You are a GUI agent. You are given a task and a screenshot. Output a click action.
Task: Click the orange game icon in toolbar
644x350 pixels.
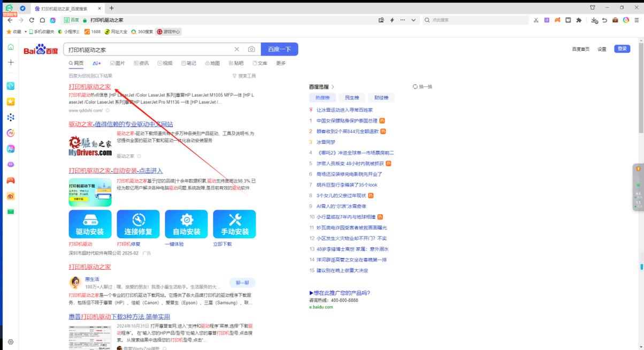(557, 20)
